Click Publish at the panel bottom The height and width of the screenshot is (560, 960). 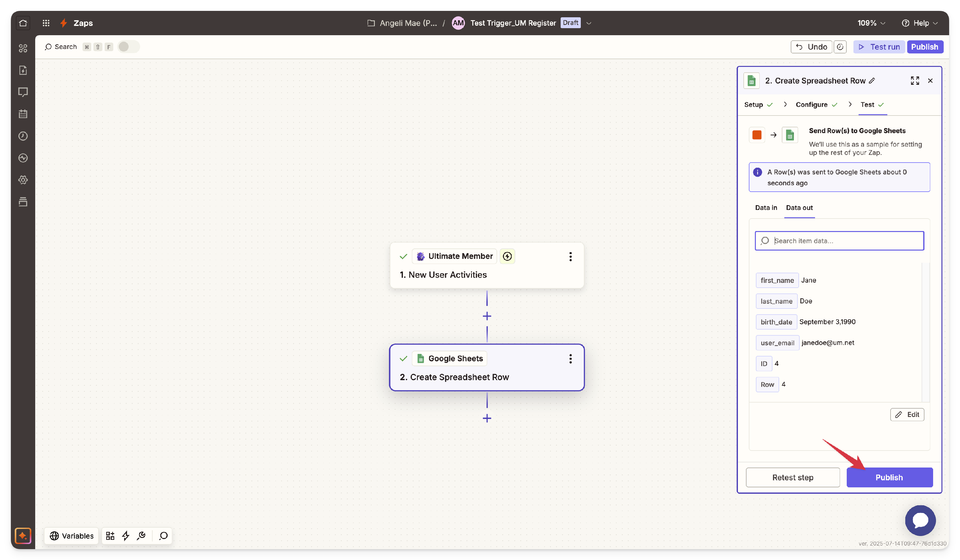pos(889,477)
